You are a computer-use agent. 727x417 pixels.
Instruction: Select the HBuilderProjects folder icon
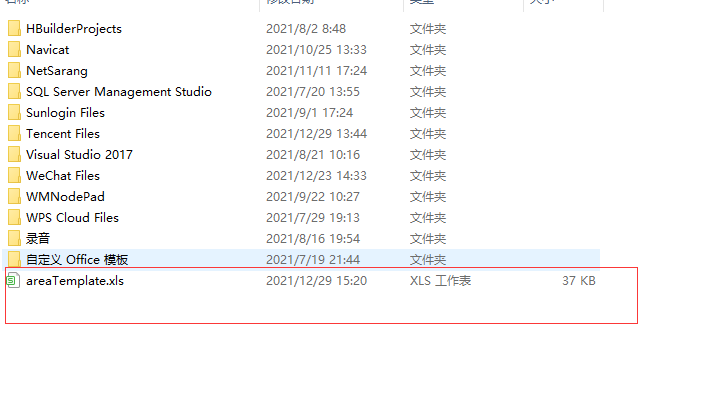pyautogui.click(x=14, y=28)
